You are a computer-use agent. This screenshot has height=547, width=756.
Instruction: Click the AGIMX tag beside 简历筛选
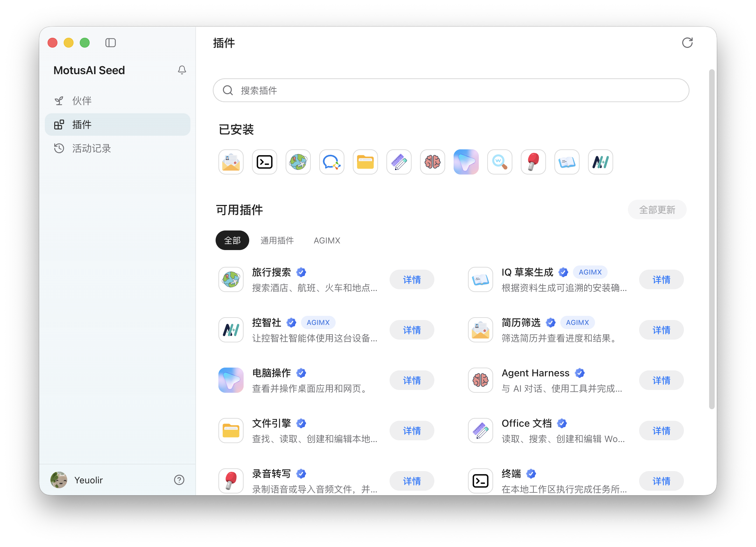(577, 322)
